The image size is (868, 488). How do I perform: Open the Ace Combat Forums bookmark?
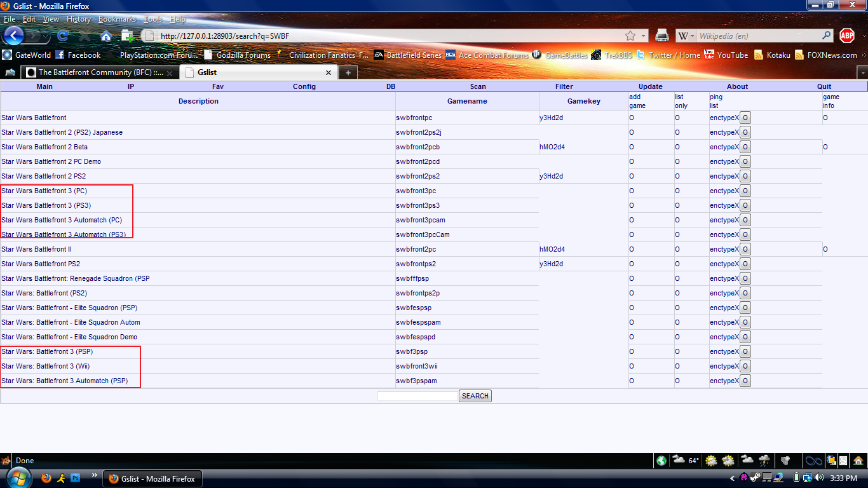tap(487, 55)
